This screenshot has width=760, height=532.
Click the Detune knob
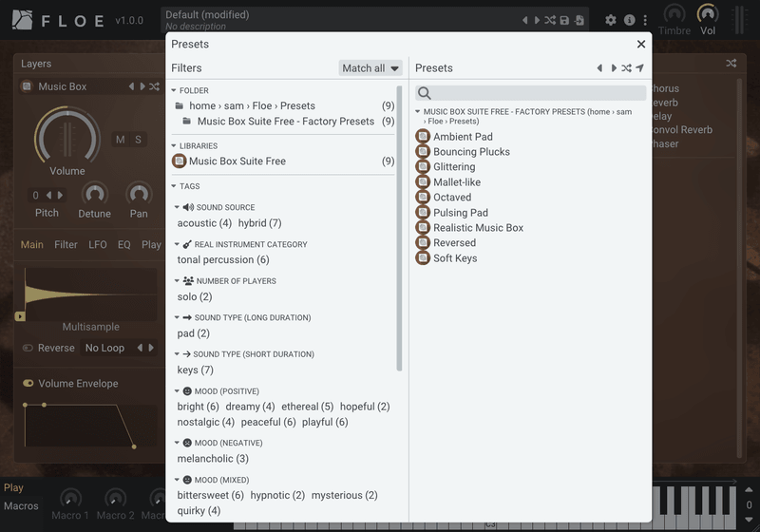94,195
